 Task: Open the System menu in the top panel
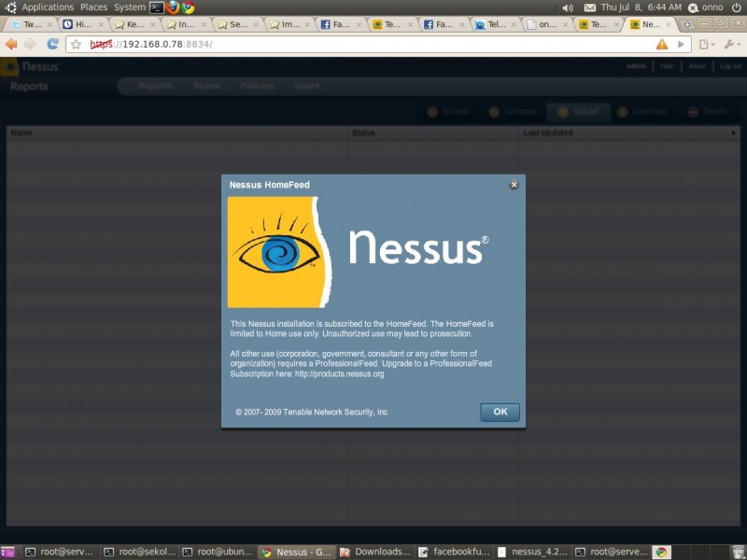click(x=129, y=7)
